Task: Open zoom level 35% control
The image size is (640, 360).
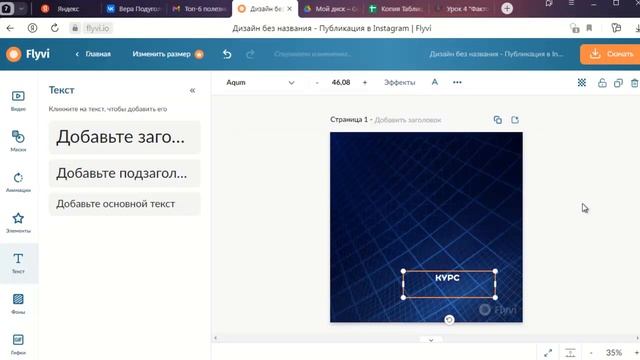Action: coord(614,352)
